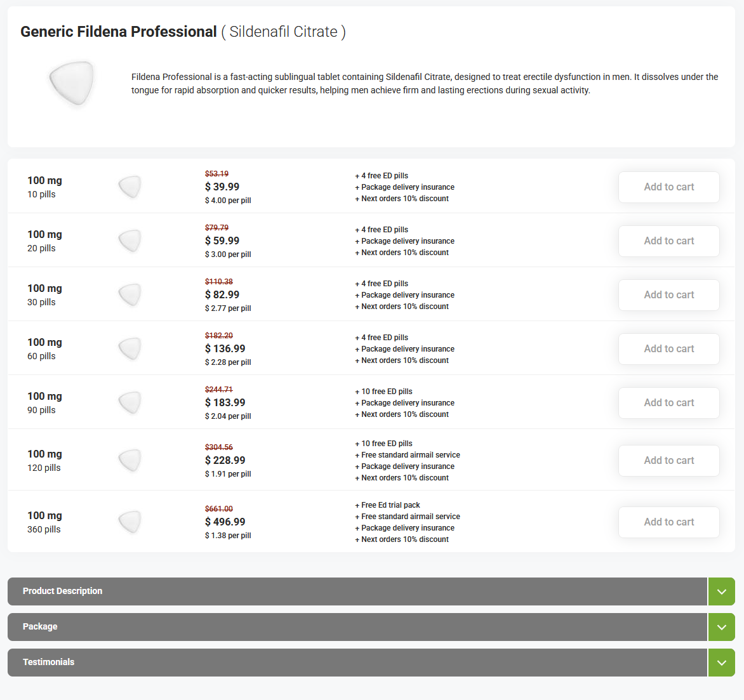744x700 pixels.
Task: Click the 20 pills quantity label
Action: click(41, 249)
